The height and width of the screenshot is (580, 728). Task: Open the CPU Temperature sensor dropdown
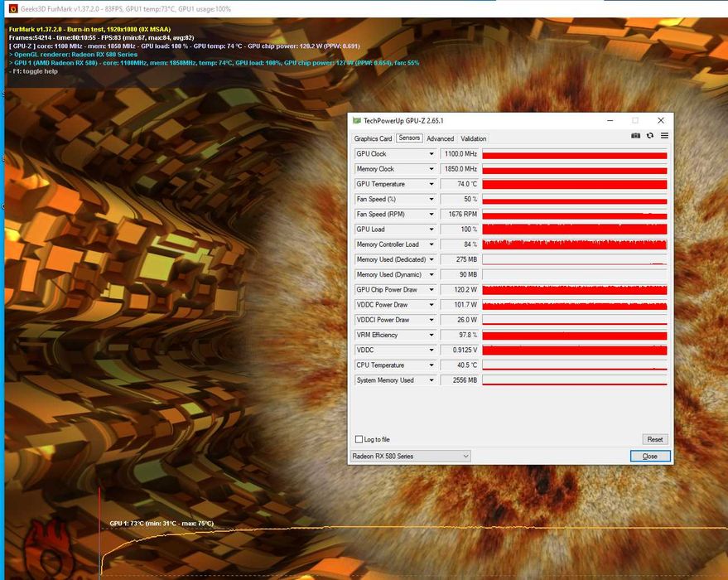431,365
